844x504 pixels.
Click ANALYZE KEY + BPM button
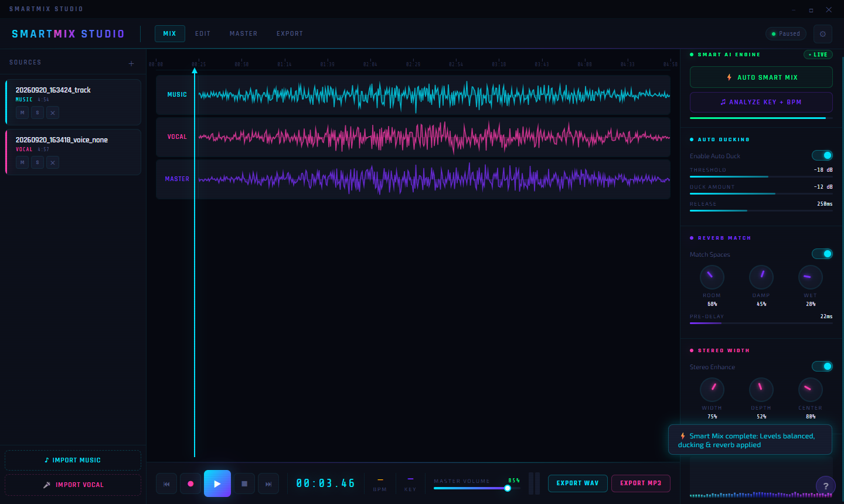761,102
